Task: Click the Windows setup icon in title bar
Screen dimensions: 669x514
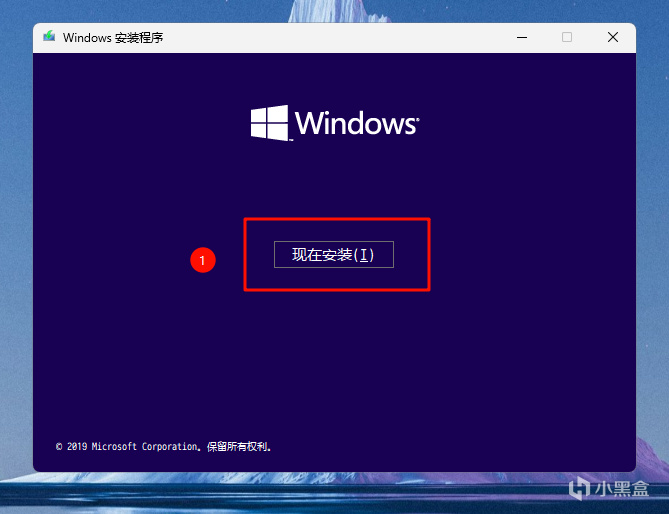Action: pos(49,37)
